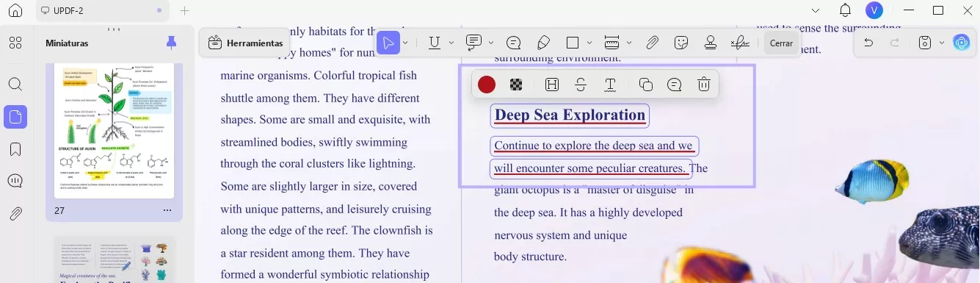Switch annotation to squiggly underline style
Viewport: 980px width, 283px height.
coord(610,85)
